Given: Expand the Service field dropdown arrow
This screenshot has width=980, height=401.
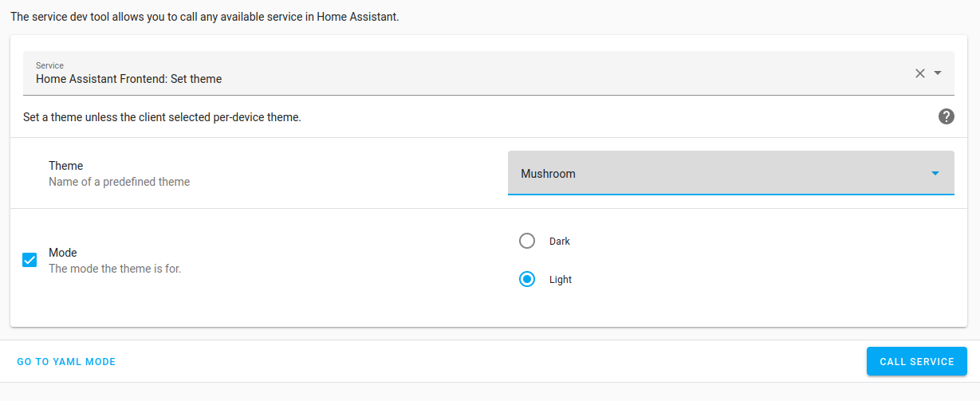Looking at the screenshot, I should 938,73.
